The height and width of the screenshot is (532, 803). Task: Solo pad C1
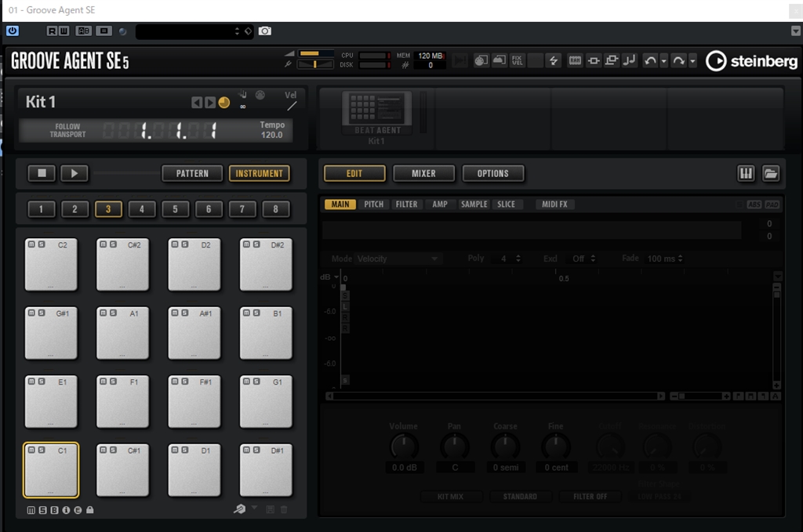[x=42, y=451]
